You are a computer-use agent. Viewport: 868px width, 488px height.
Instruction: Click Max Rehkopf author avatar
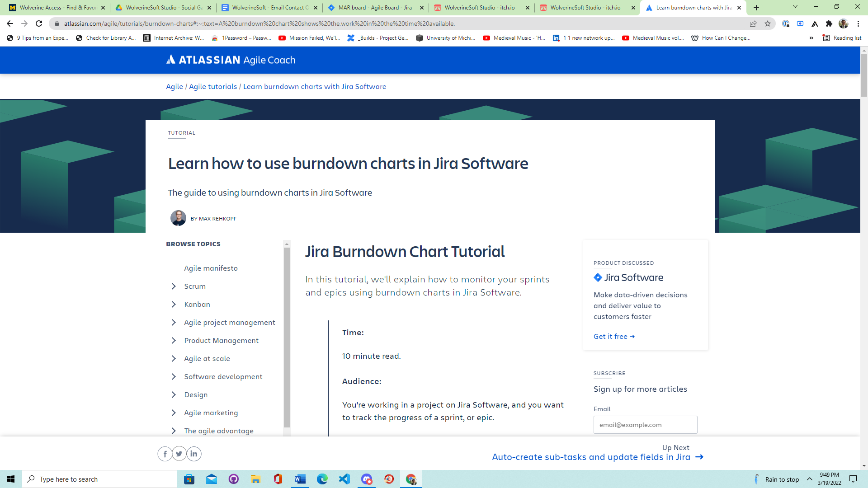pyautogui.click(x=178, y=218)
